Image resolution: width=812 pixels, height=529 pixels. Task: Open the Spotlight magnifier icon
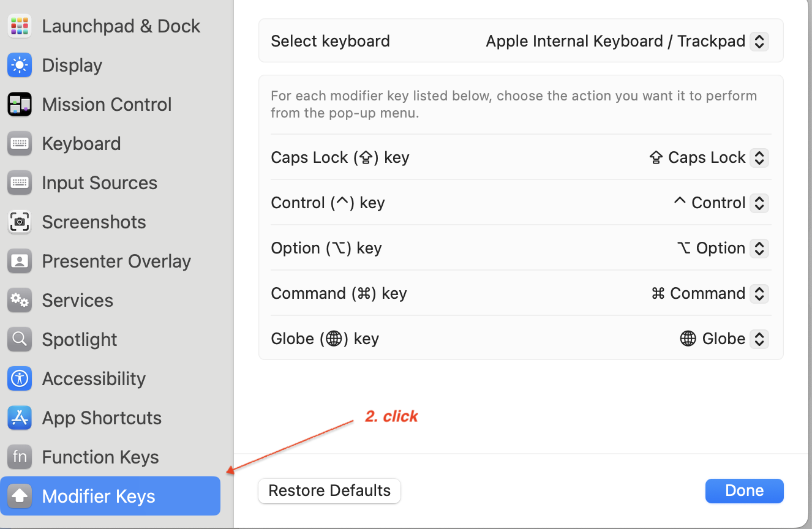20,339
